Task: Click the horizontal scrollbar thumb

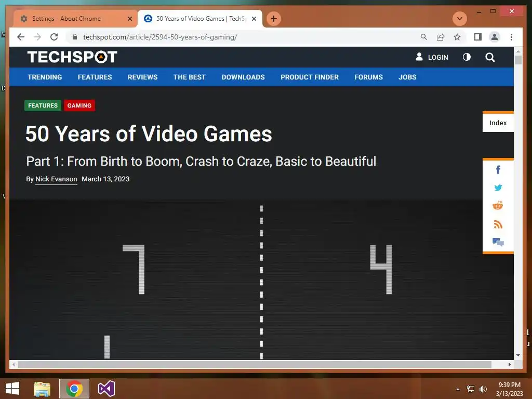Action: tap(255, 364)
